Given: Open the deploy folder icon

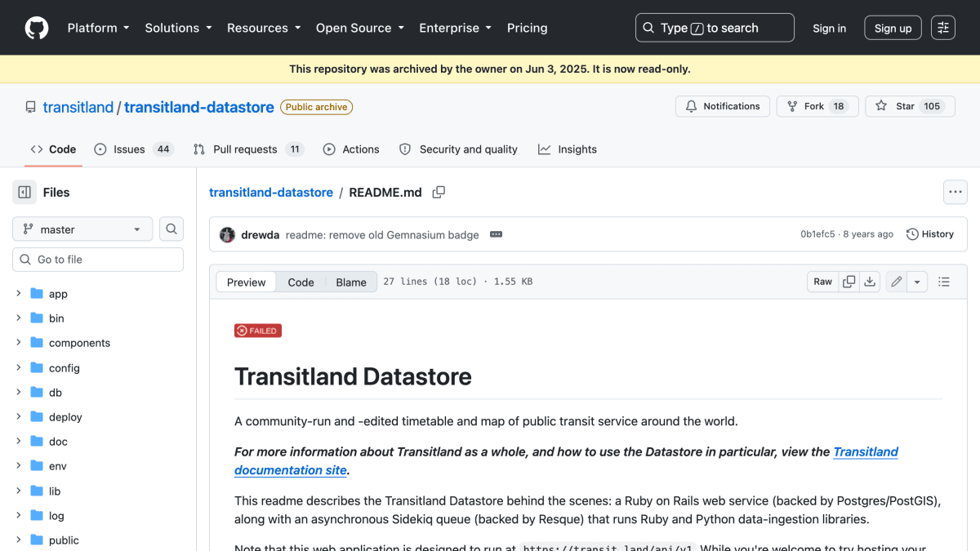Looking at the screenshot, I should (x=37, y=416).
